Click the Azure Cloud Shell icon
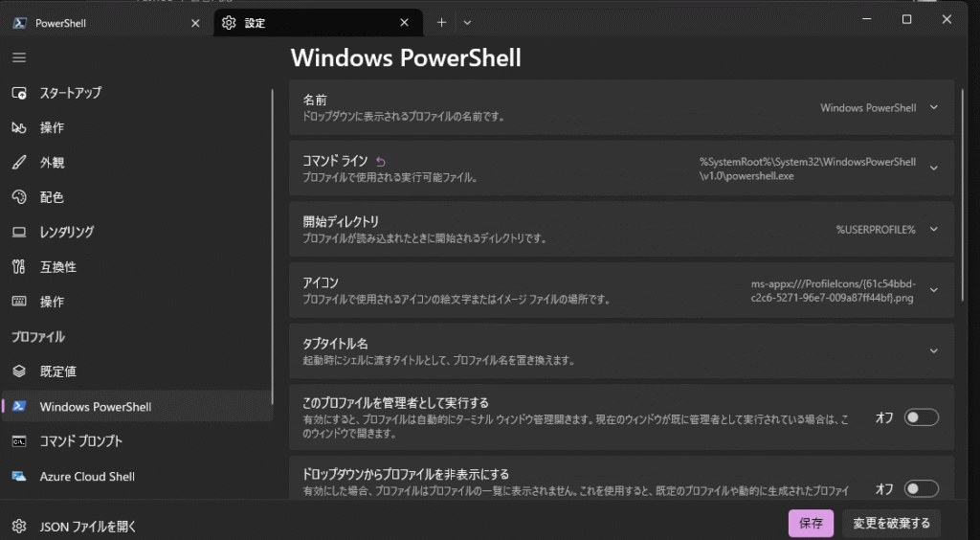Image resolution: width=980 pixels, height=540 pixels. click(19, 476)
